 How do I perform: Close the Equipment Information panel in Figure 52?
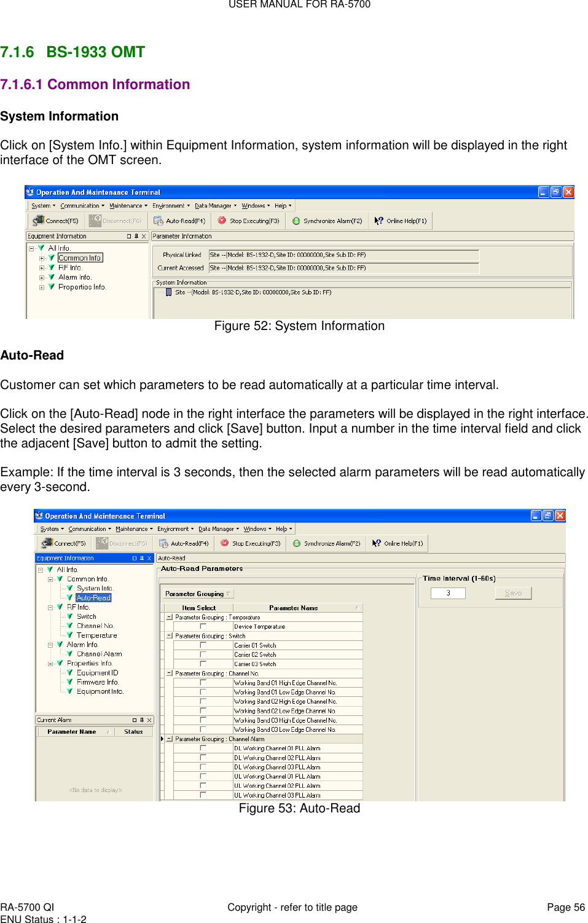pyautogui.click(x=144, y=236)
